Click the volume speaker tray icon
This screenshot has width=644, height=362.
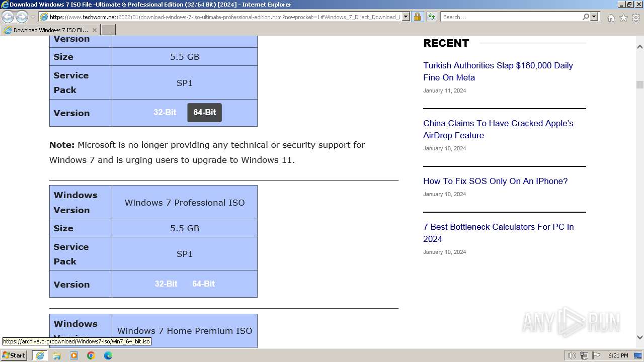coord(572,355)
